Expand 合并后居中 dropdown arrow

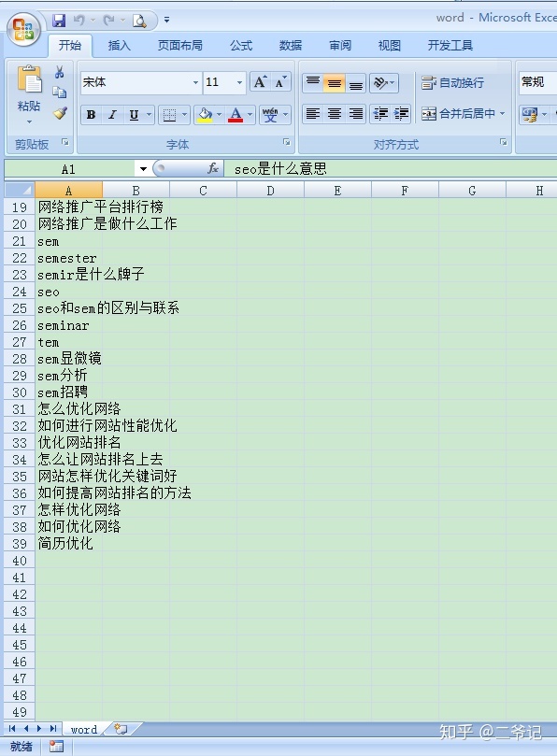(502, 114)
